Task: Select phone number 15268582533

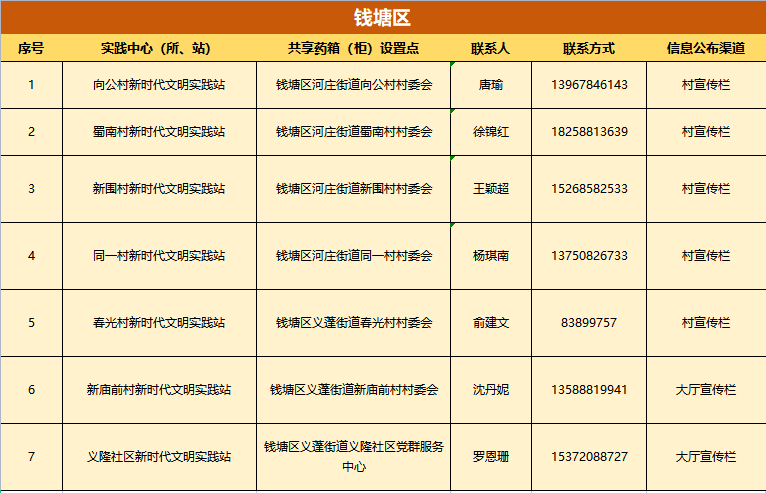Action: (x=589, y=189)
